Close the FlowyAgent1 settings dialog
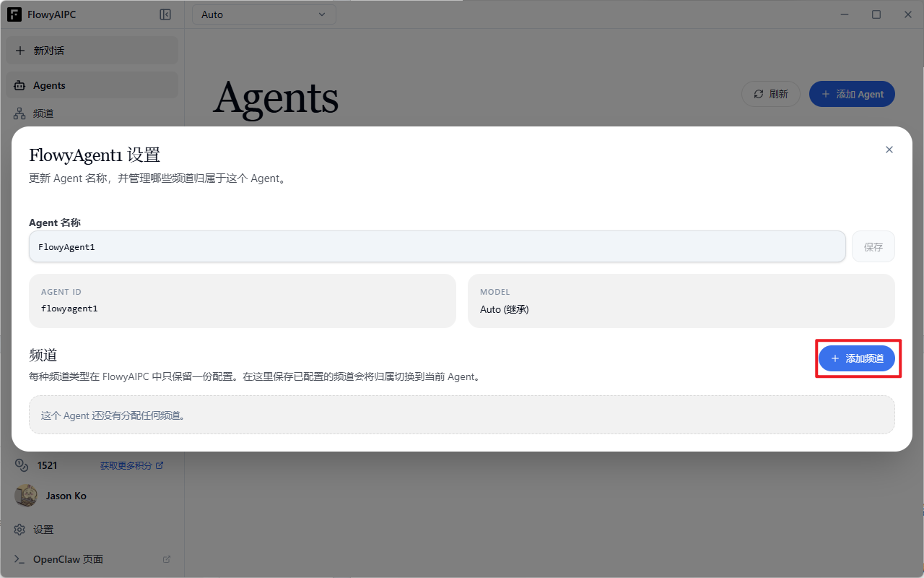The width and height of the screenshot is (924, 578). (x=889, y=150)
